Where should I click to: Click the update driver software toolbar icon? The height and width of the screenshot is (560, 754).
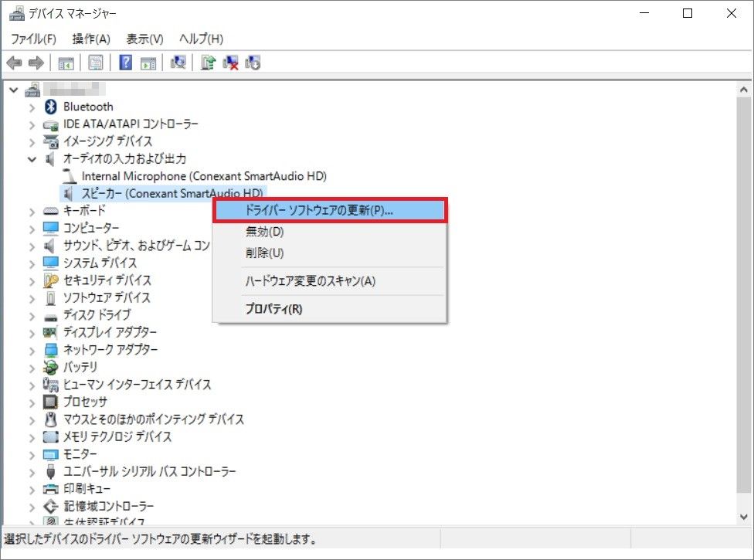[x=208, y=63]
